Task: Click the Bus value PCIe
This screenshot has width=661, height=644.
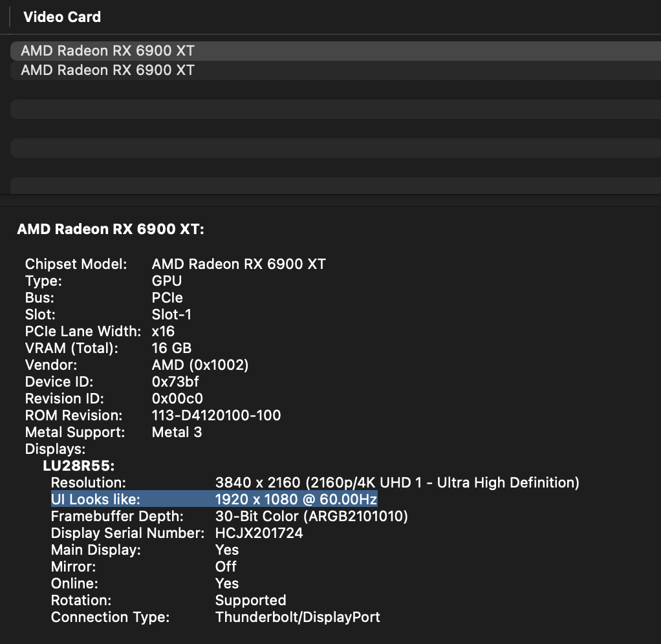Action: 168,297
